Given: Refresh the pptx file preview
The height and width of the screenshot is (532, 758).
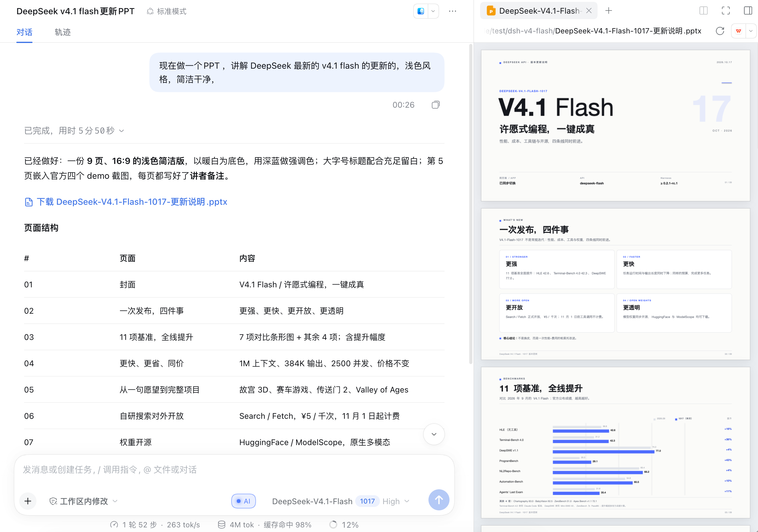Looking at the screenshot, I should (x=720, y=31).
